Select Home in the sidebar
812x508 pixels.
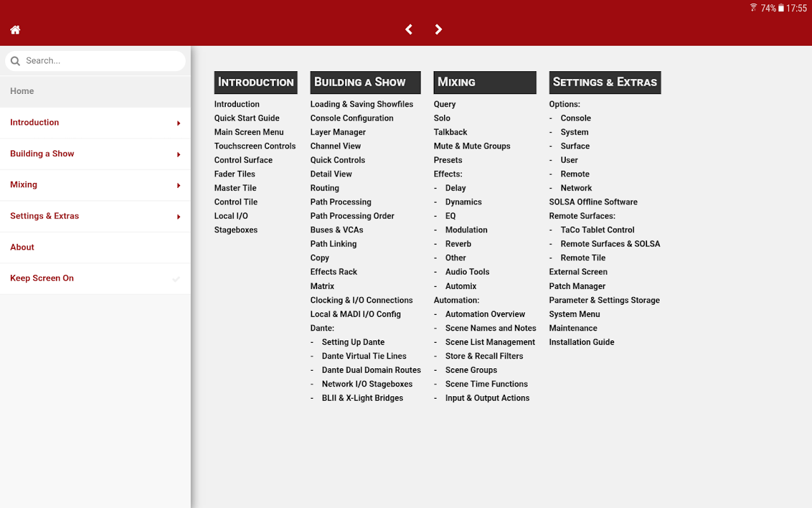tap(95, 91)
